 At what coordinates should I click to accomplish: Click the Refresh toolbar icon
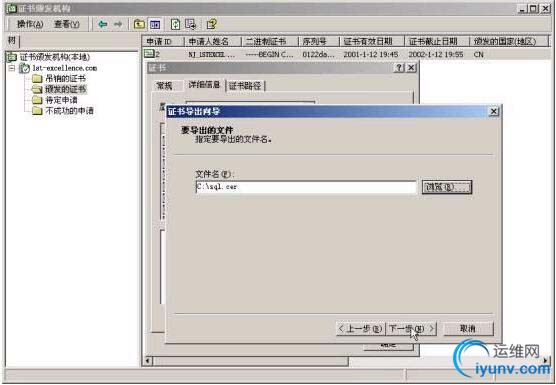click(176, 24)
